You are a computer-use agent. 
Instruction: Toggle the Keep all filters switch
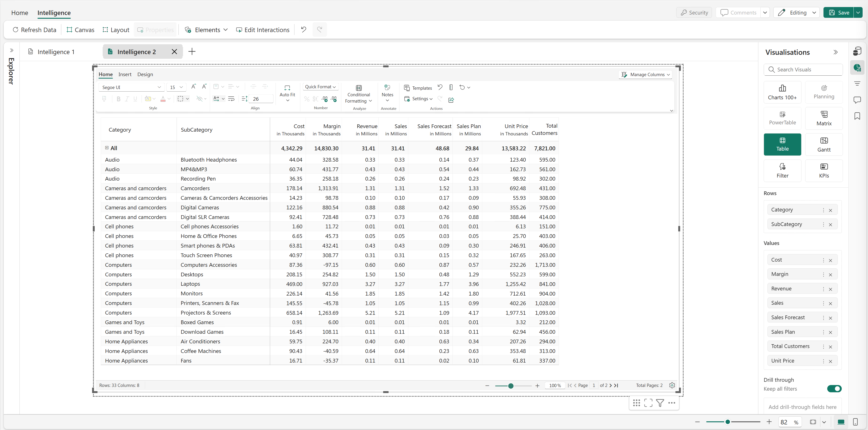point(834,389)
